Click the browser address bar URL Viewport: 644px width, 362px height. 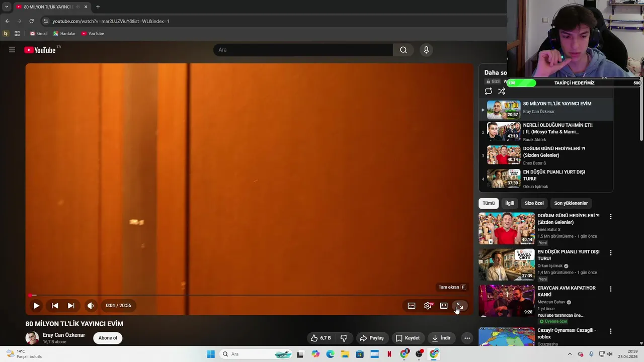click(x=111, y=21)
